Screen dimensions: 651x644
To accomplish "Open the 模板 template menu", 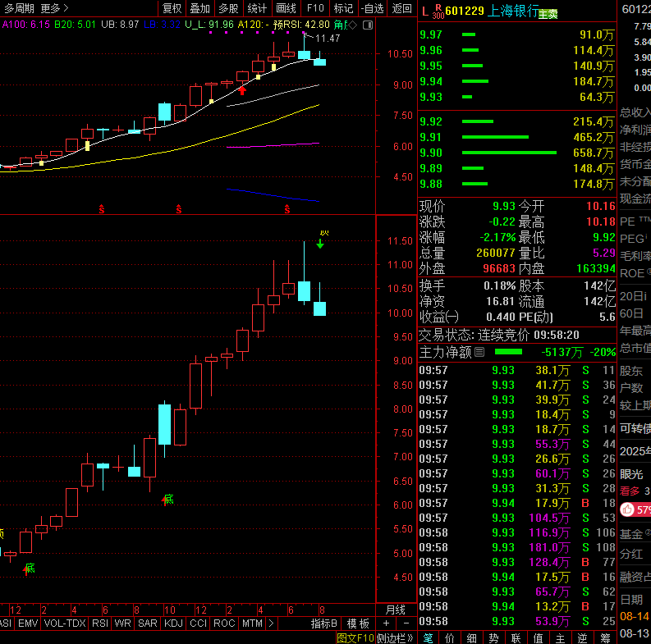I will pyautogui.click(x=358, y=623).
